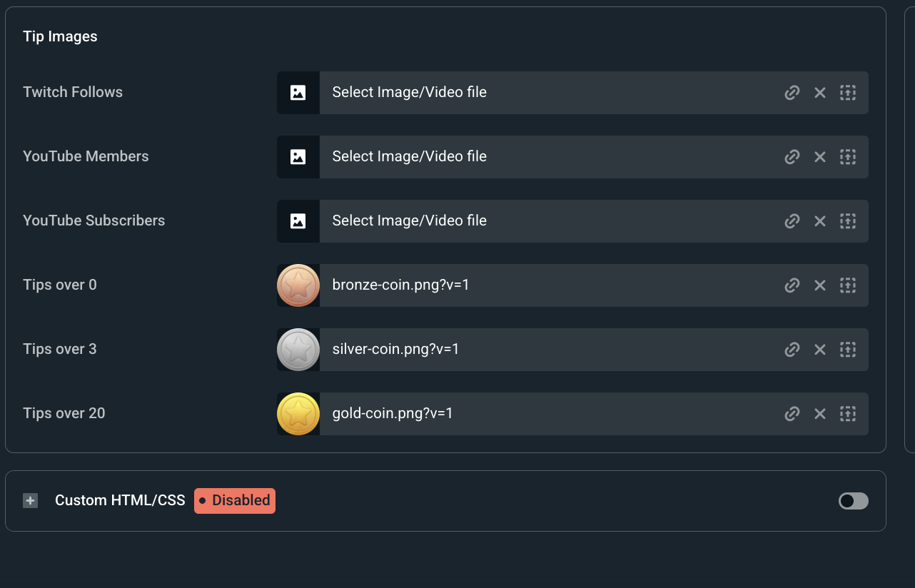The image size is (915, 588).
Task: Click link icon in Twitch Follows row
Action: (792, 93)
